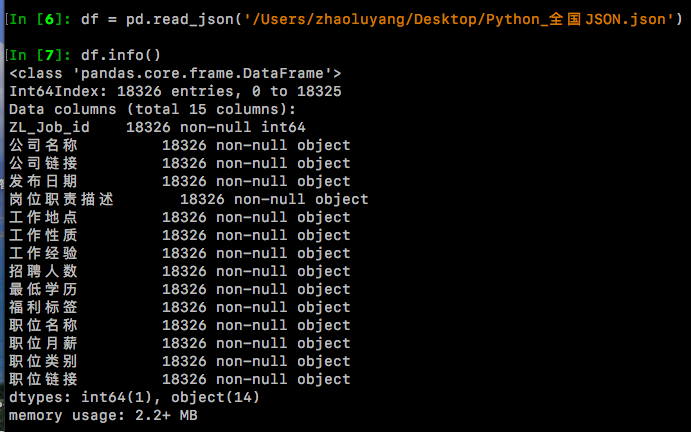This screenshot has height=432, width=691.
Task: Click the 职位月薪 column row
Action: [x=179, y=343]
